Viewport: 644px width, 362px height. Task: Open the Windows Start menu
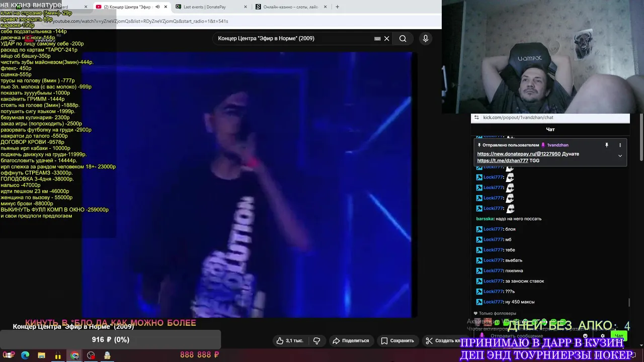pos(9,355)
